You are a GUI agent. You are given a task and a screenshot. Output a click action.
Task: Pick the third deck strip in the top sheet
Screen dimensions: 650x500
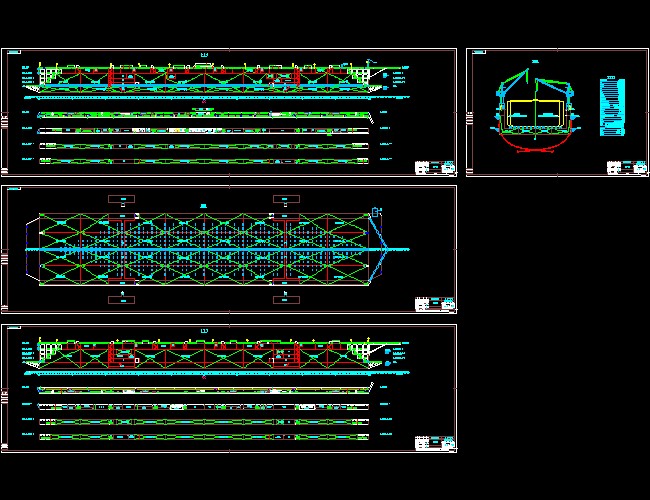tap(204, 146)
